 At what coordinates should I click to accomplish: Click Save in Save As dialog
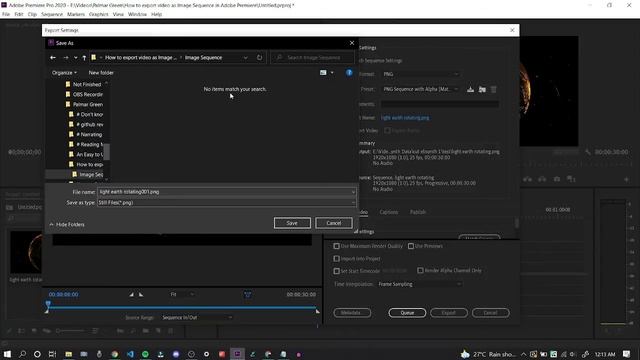(292, 223)
